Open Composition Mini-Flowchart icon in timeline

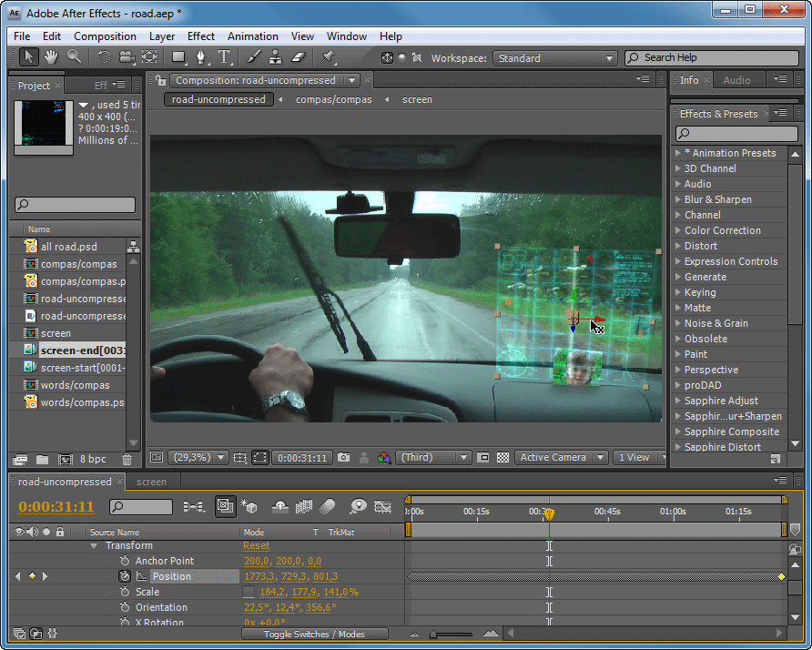(x=194, y=506)
